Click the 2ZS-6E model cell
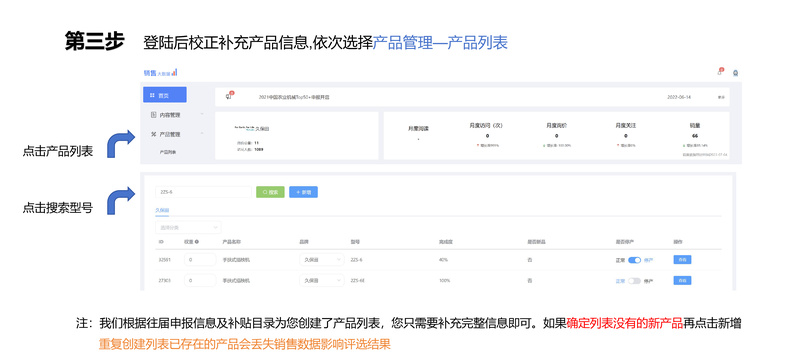 pos(358,280)
